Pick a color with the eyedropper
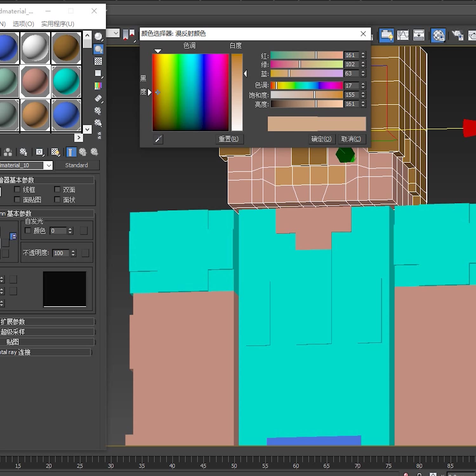Viewport: 476px width, 476px height. pyautogui.click(x=158, y=139)
